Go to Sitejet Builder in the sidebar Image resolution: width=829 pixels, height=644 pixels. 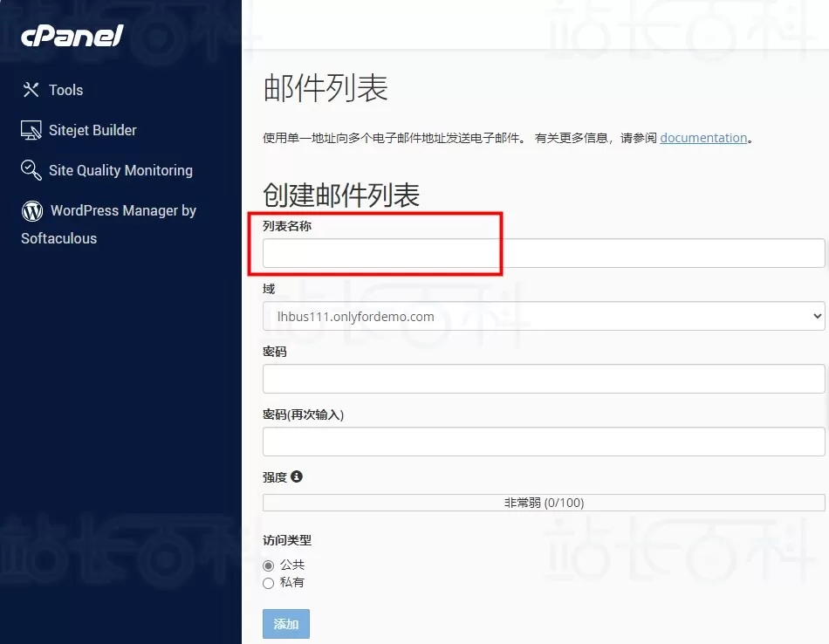[x=92, y=130]
